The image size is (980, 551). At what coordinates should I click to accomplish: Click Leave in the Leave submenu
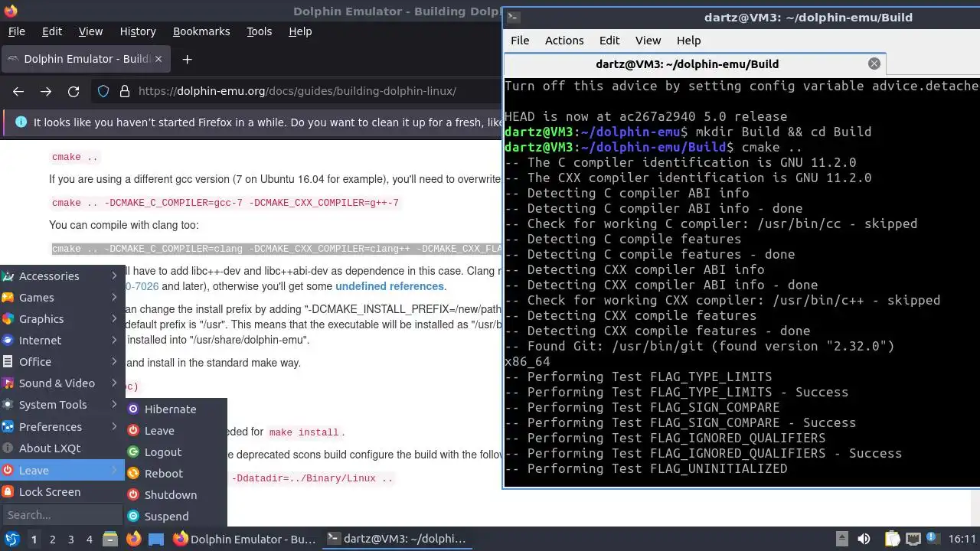[176, 431]
